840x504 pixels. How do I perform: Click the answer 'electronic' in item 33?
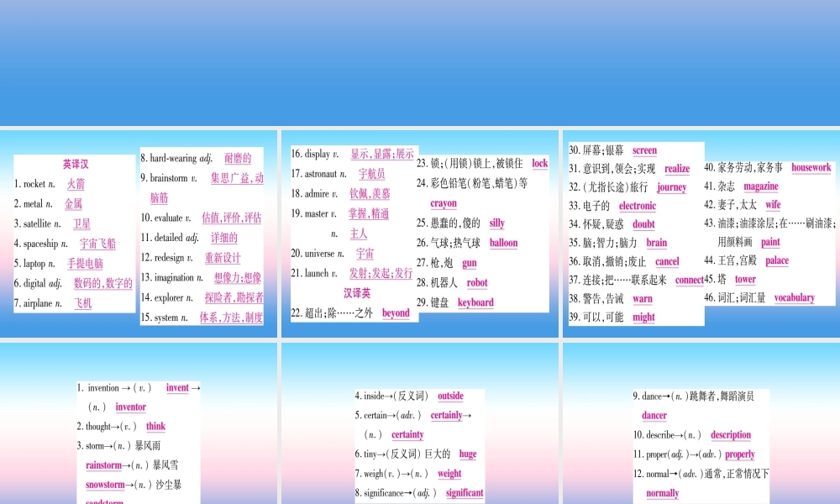[x=638, y=206]
